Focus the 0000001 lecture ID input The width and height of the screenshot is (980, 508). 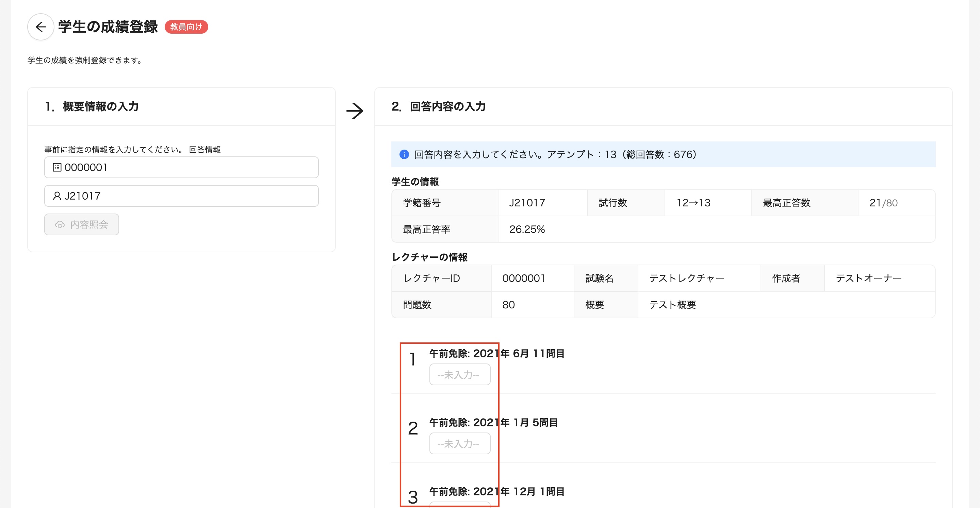click(x=190, y=167)
